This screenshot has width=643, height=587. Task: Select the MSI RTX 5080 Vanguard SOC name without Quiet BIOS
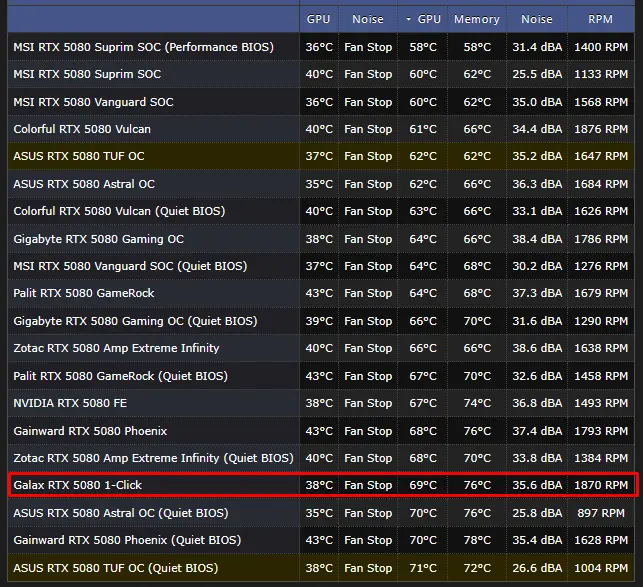[x=93, y=102]
